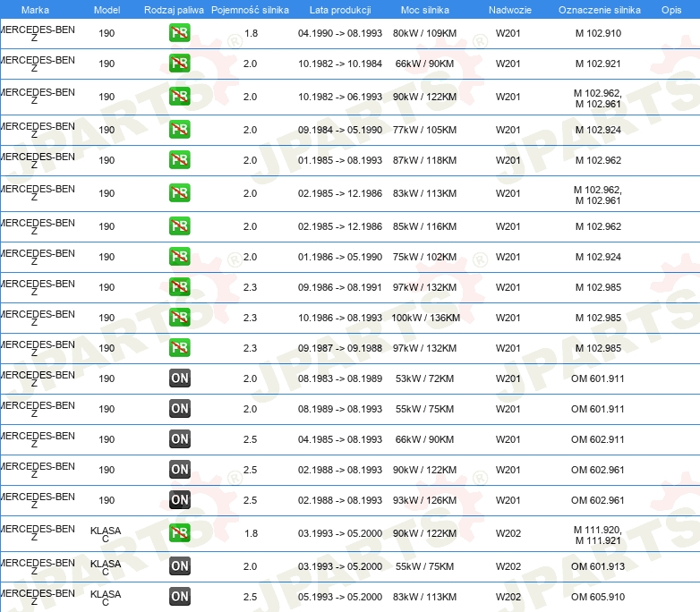Select engine code OM 601.913

(598, 566)
